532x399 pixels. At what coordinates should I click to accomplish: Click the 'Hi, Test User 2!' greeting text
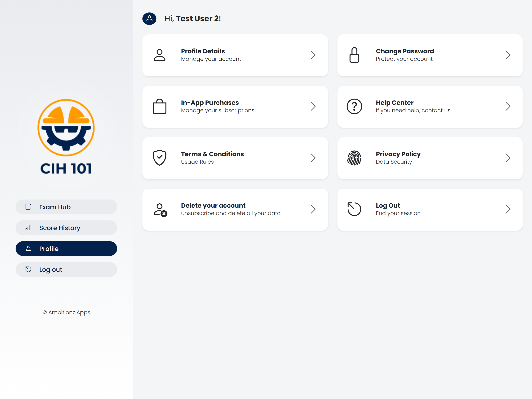point(193,19)
